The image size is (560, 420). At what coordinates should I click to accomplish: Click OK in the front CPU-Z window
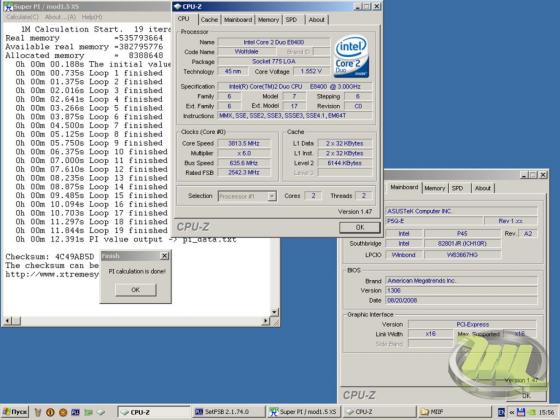(360, 227)
